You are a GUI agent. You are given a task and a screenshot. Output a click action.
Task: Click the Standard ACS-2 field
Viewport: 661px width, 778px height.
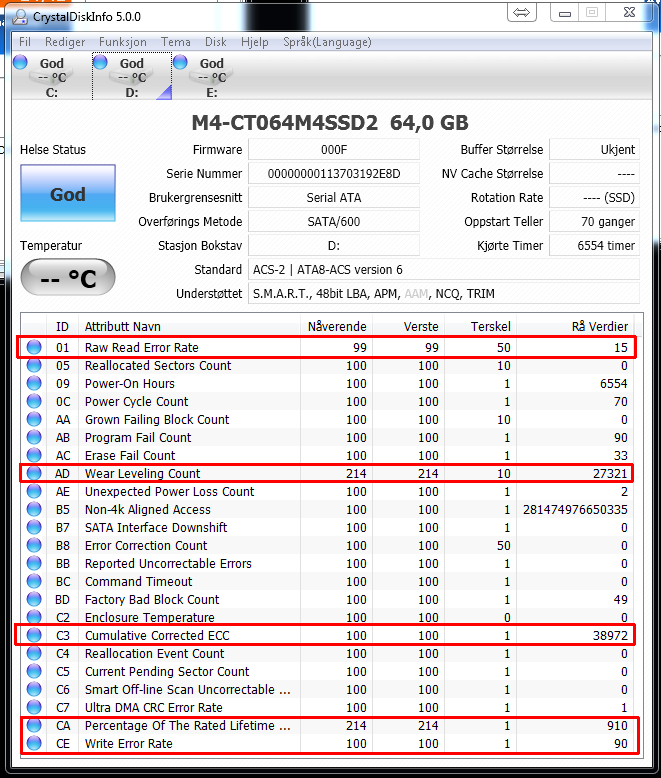point(444,269)
